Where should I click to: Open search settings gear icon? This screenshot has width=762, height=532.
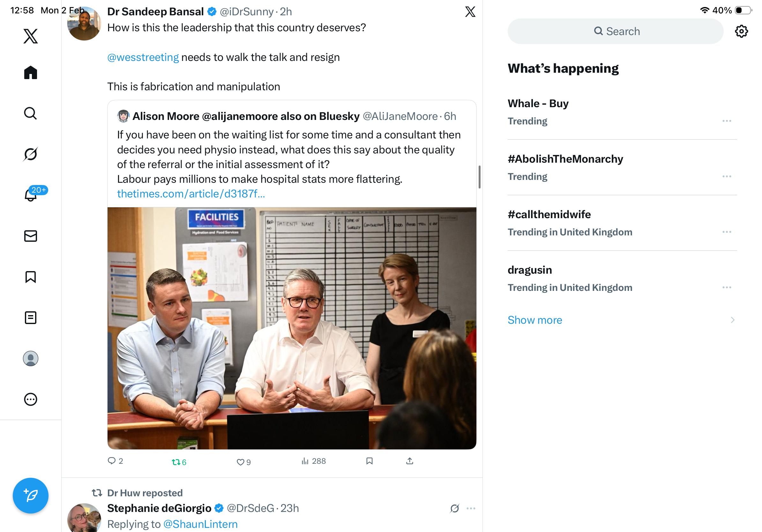[x=741, y=31]
